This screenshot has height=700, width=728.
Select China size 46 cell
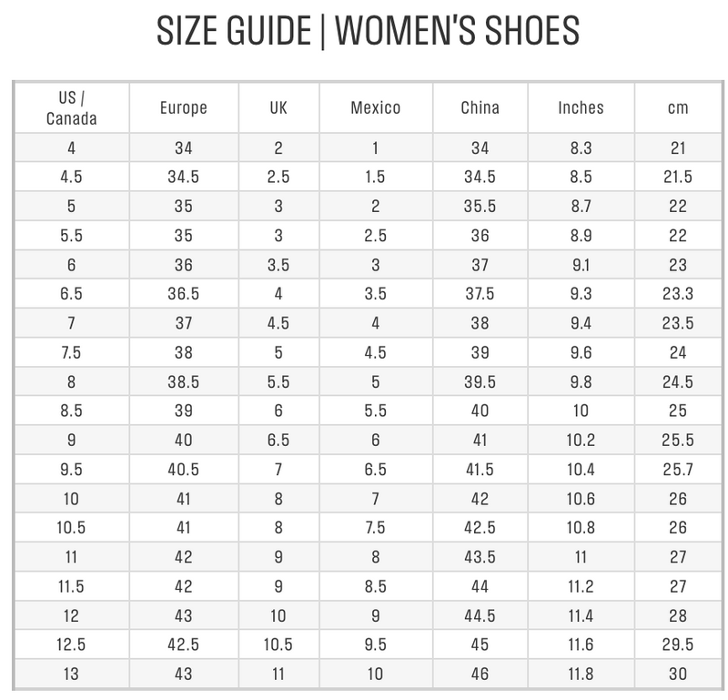(480, 674)
